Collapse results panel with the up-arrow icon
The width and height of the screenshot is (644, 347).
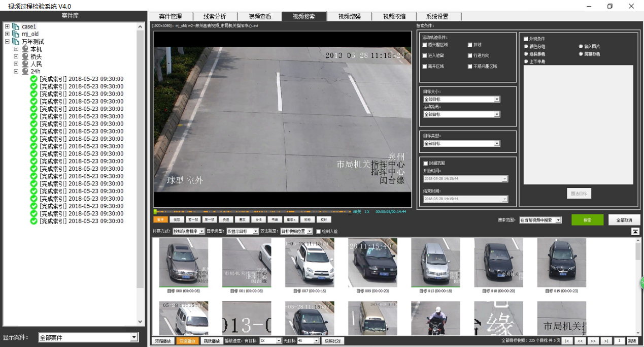click(635, 231)
